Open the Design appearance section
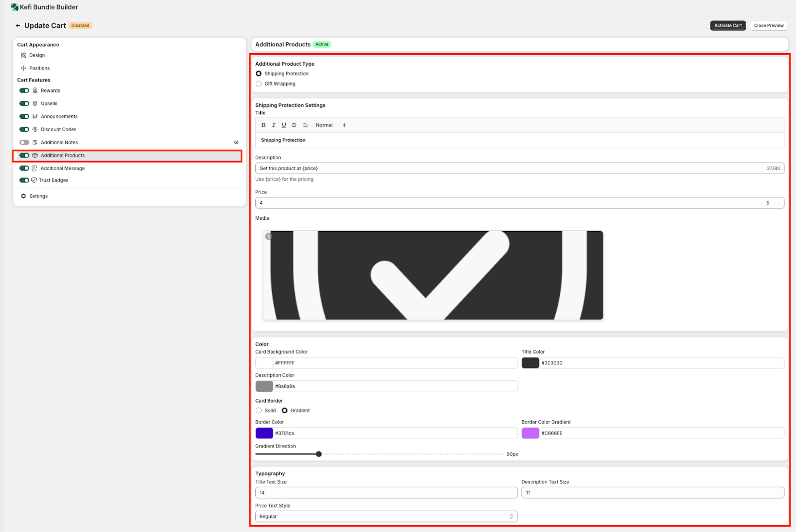 [x=37, y=55]
